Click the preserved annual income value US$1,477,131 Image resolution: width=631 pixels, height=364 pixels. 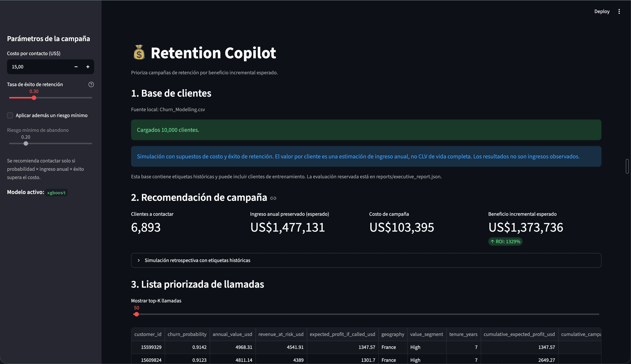point(288,227)
